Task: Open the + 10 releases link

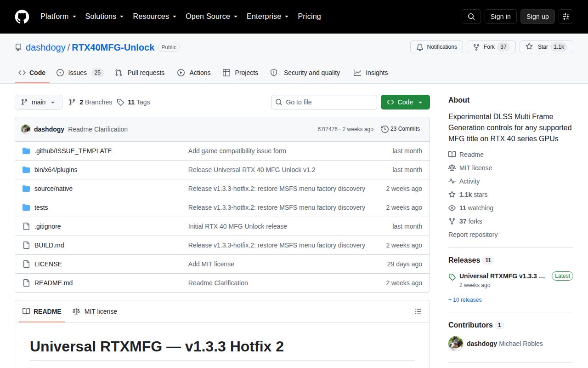Action: tap(465, 300)
